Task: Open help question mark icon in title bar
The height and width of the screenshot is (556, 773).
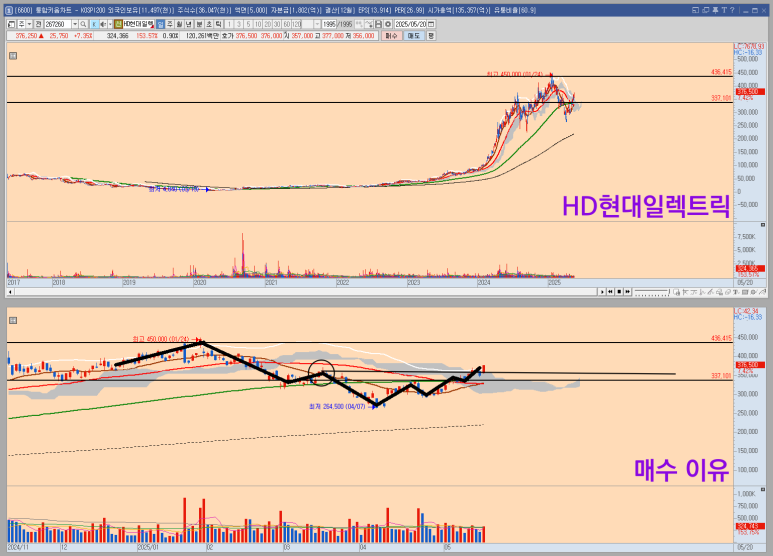Action: (x=732, y=10)
